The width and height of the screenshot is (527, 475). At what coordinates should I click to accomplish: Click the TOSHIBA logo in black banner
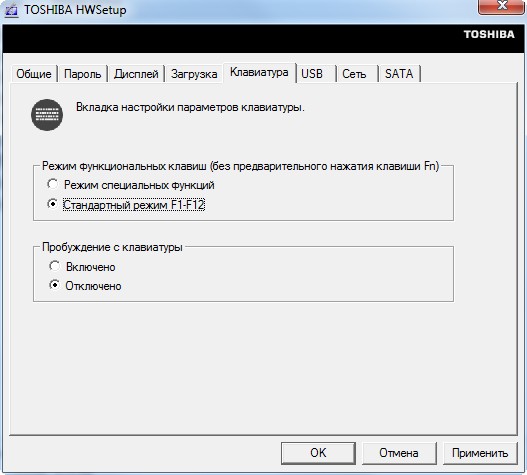coord(489,34)
